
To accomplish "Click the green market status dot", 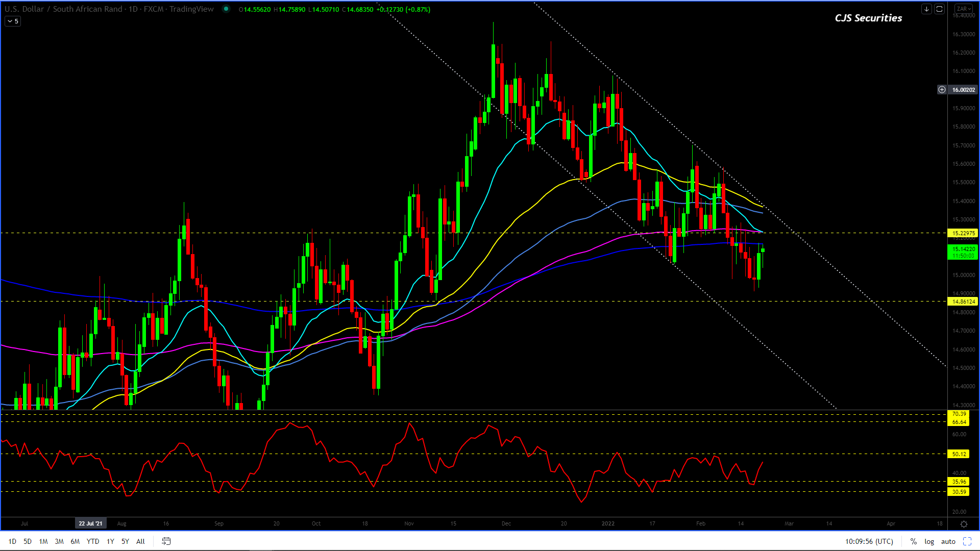I will [x=226, y=9].
